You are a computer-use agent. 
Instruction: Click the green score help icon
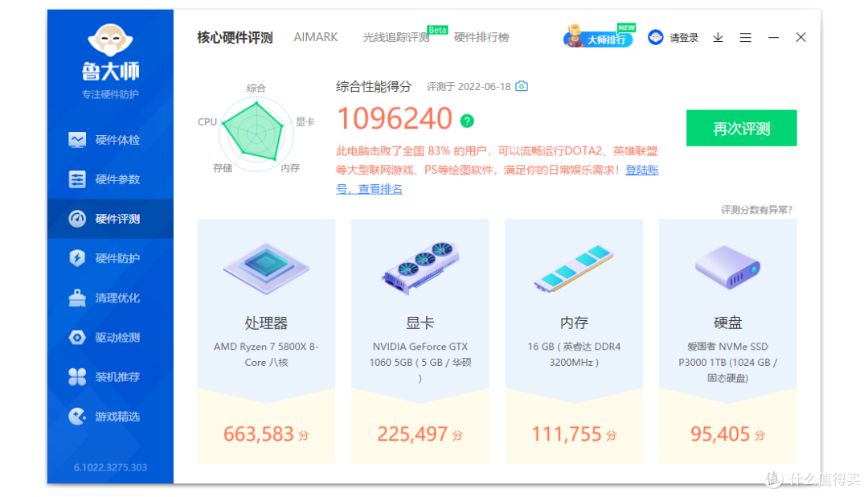[x=467, y=121]
